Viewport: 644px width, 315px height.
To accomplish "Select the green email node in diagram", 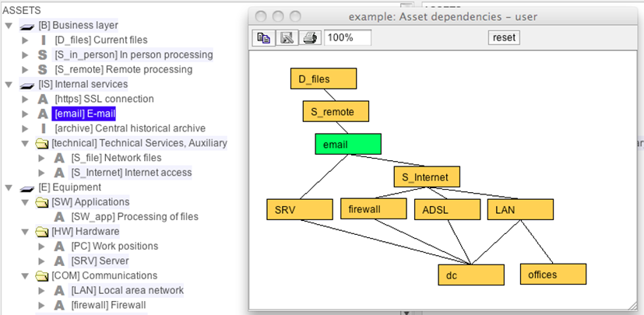I will (347, 145).
